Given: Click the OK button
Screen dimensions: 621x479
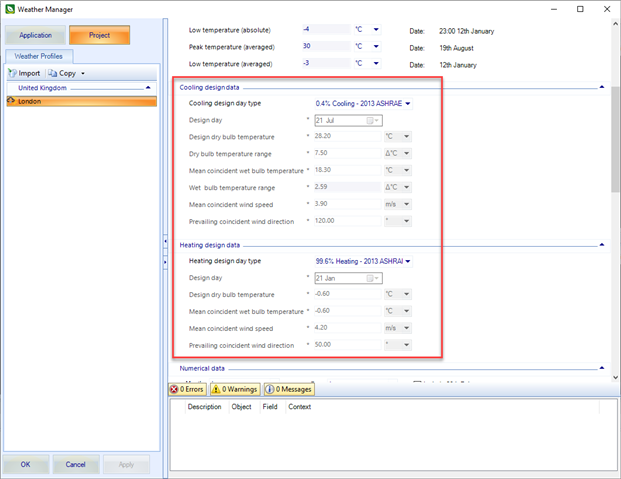Looking at the screenshot, I should 26,464.
